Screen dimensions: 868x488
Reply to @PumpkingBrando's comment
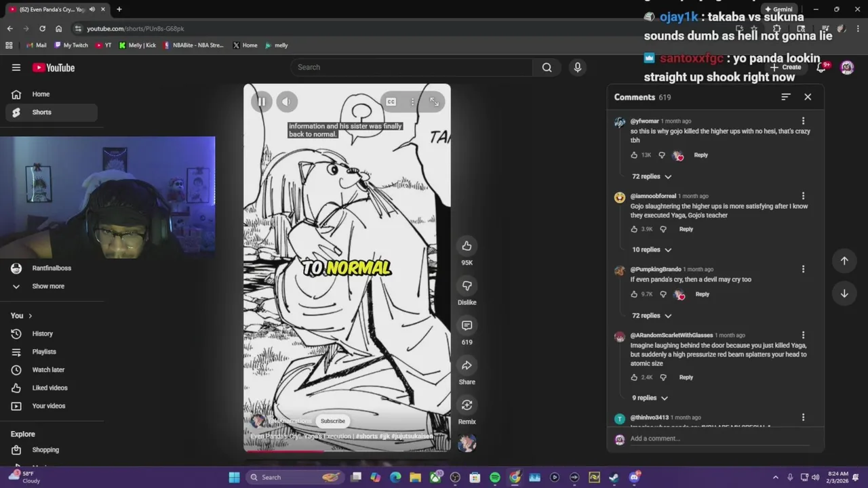(702, 294)
